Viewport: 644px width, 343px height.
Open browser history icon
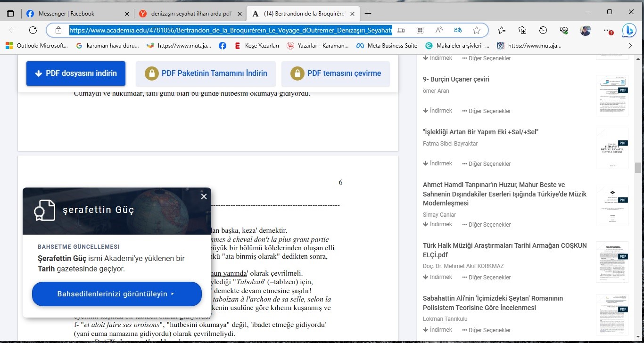point(543,30)
